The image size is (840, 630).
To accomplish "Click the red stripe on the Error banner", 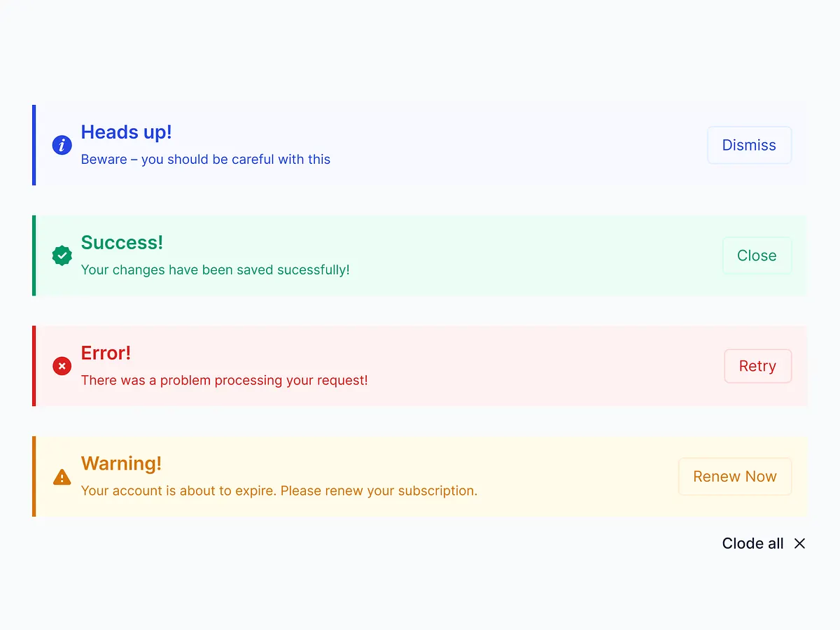I will [33, 365].
